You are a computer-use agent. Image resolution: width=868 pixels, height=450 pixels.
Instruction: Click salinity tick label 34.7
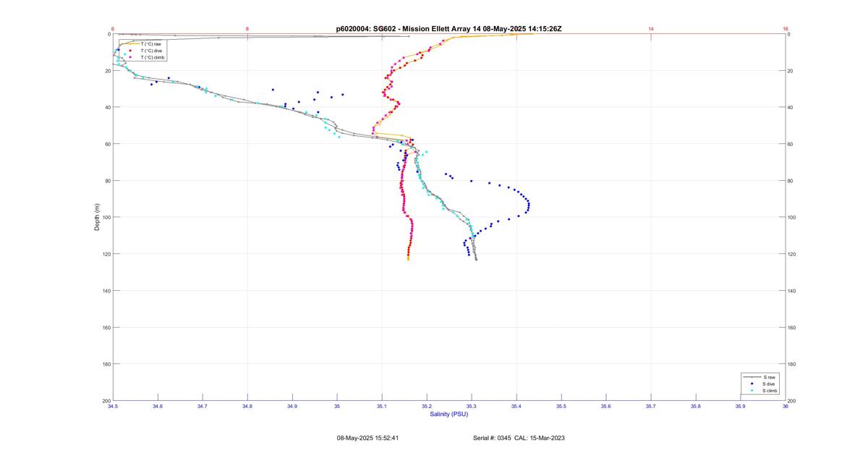[202, 406]
